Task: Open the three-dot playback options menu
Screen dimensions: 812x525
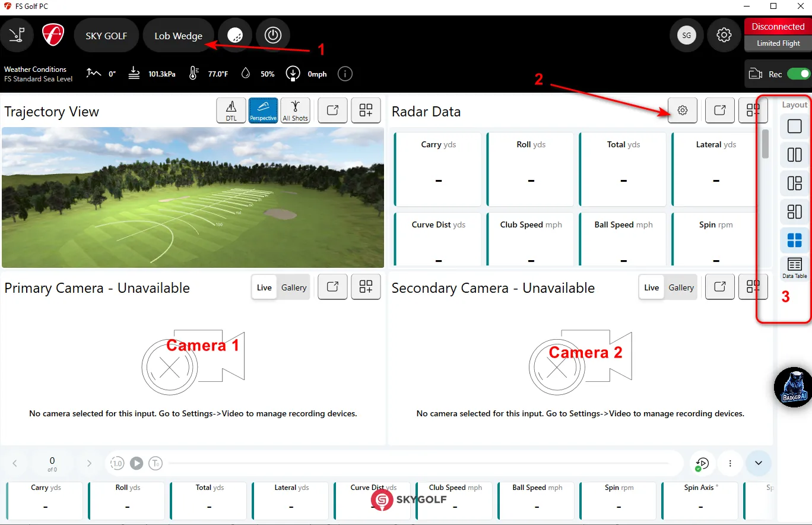Action: coord(730,463)
